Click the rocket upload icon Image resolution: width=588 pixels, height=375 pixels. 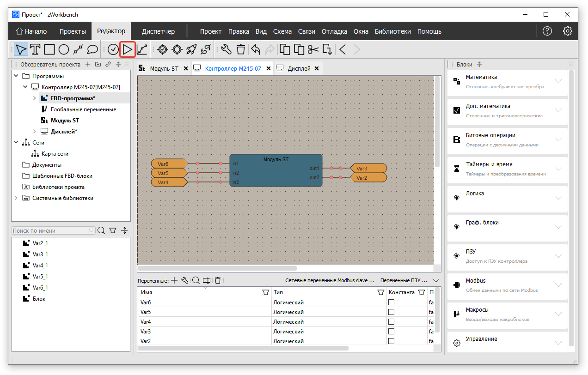click(191, 49)
